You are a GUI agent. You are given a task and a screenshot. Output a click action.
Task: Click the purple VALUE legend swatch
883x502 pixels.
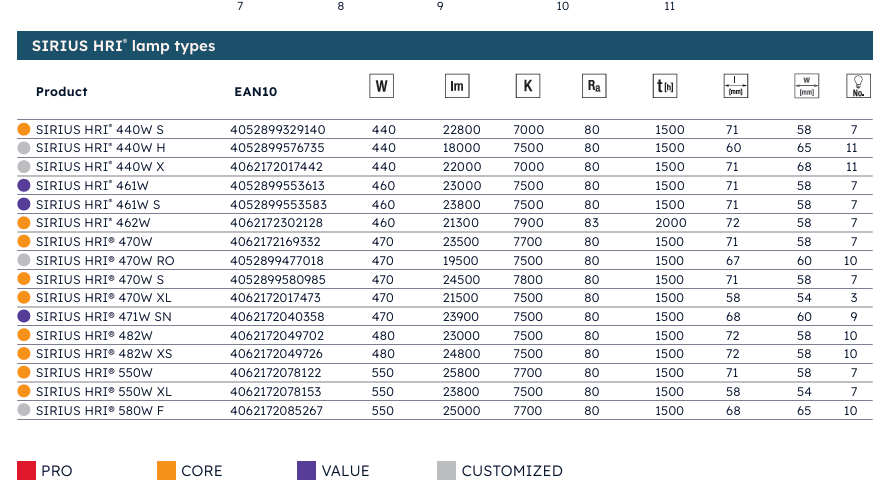tap(306, 470)
